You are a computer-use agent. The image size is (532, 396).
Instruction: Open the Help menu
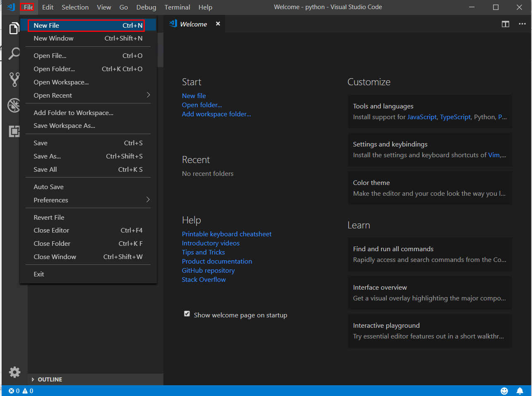click(x=205, y=7)
